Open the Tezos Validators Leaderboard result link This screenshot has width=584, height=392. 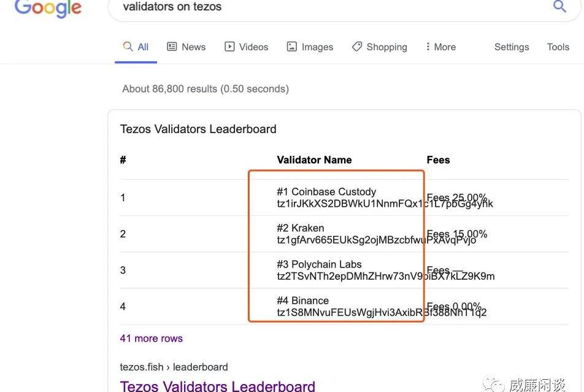tap(218, 386)
